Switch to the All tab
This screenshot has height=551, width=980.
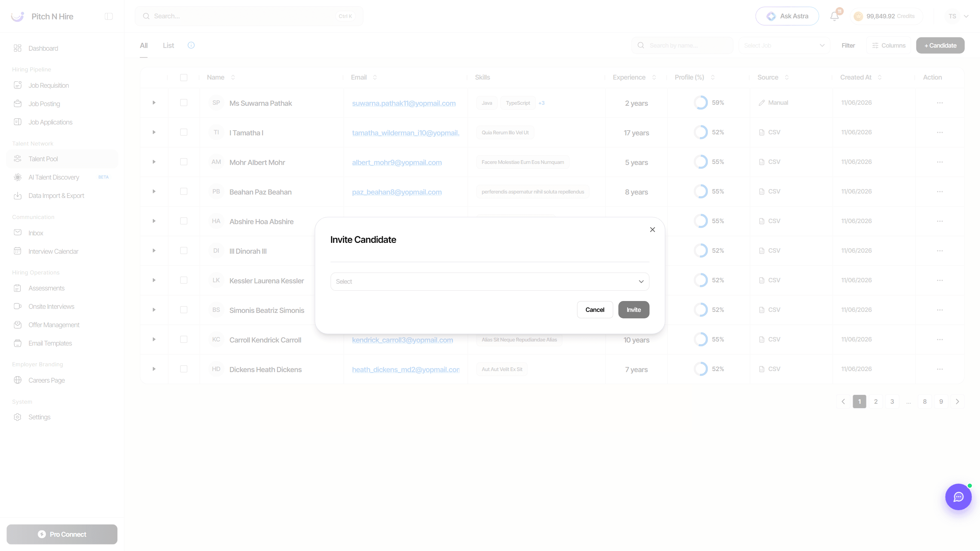tap(144, 45)
